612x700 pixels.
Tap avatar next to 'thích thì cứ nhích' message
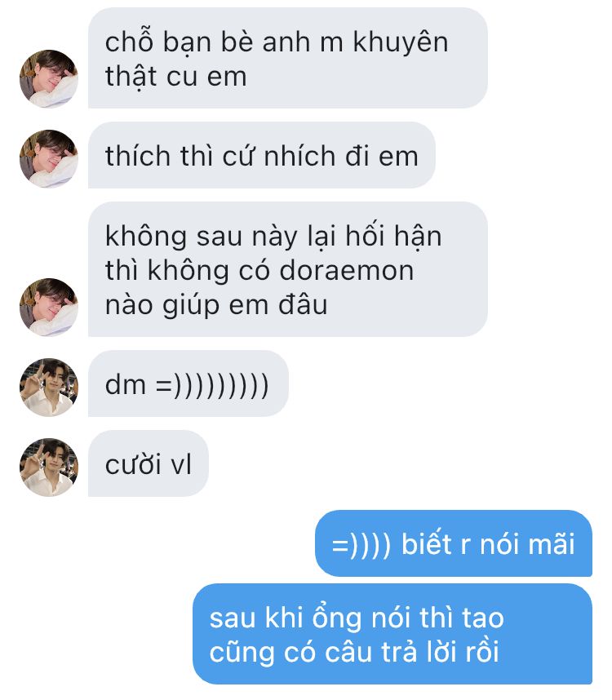[49, 159]
